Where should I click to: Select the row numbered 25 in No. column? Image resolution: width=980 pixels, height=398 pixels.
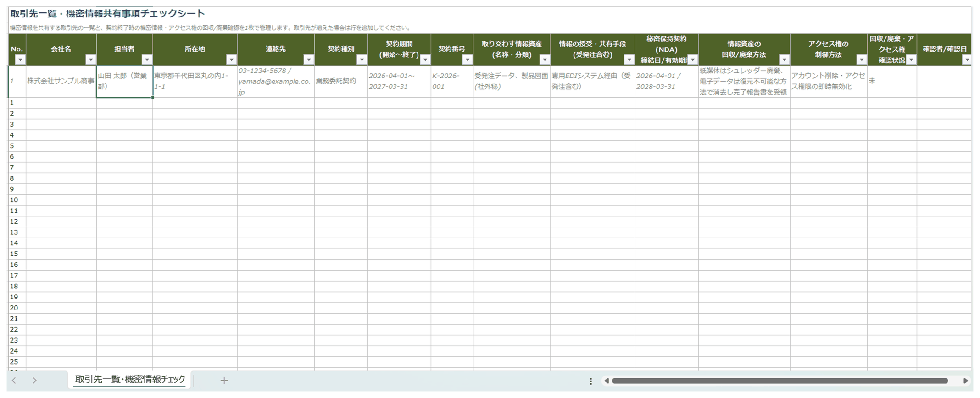tap(17, 362)
